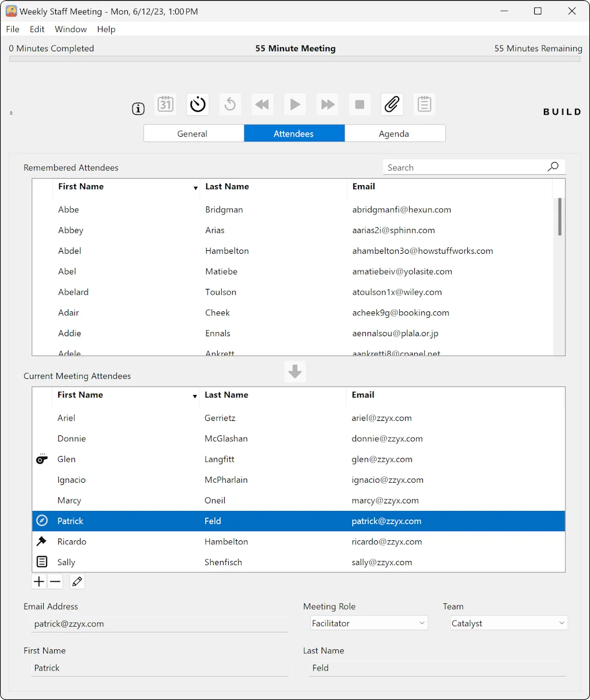Sort Remembered Attendees by First Name arrow
Screen dimensions: 590x700
coord(195,188)
